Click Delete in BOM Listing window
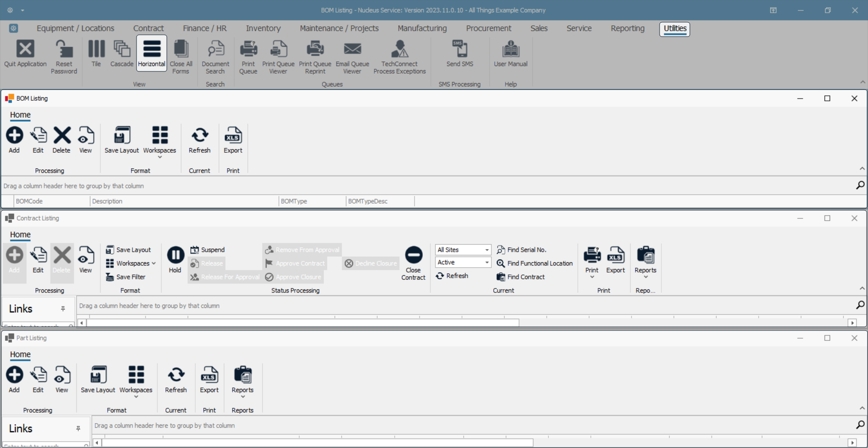This screenshot has width=868, height=448. pyautogui.click(x=61, y=140)
